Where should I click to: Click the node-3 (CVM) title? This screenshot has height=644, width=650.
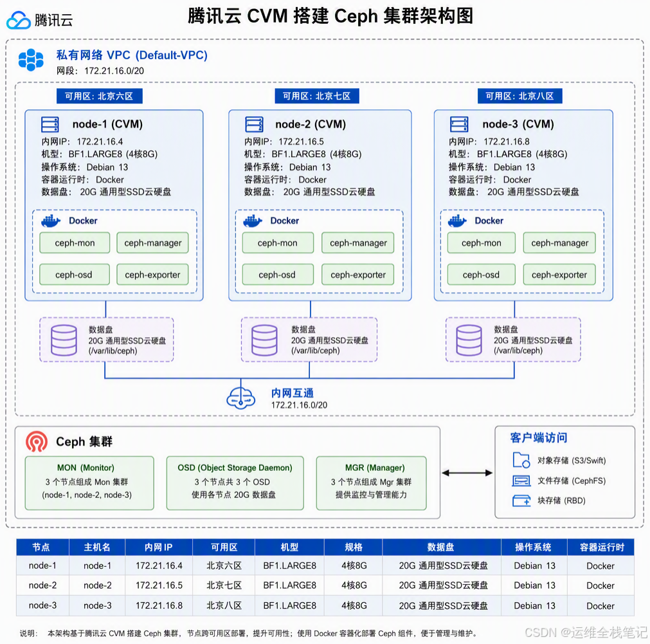(518, 124)
